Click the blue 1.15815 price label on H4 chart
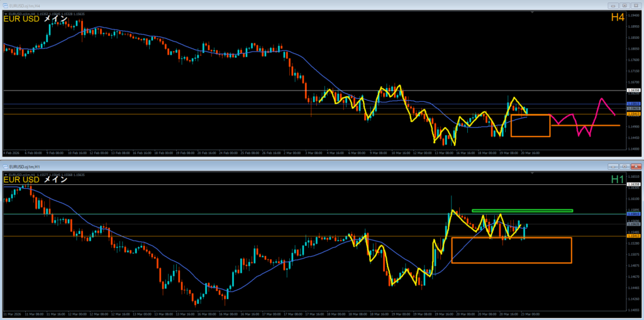The height and width of the screenshot is (320, 644). click(x=633, y=104)
